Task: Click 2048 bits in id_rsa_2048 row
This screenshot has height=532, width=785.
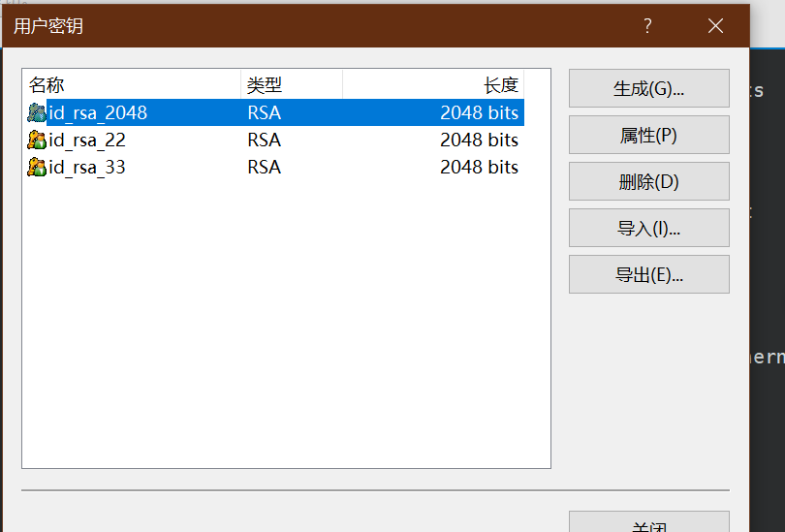Action: coord(479,112)
